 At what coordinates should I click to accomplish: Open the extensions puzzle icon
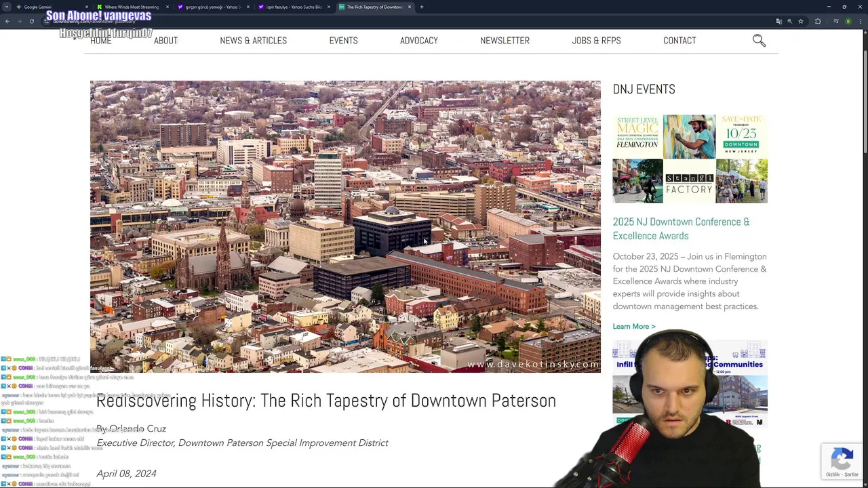click(x=818, y=21)
